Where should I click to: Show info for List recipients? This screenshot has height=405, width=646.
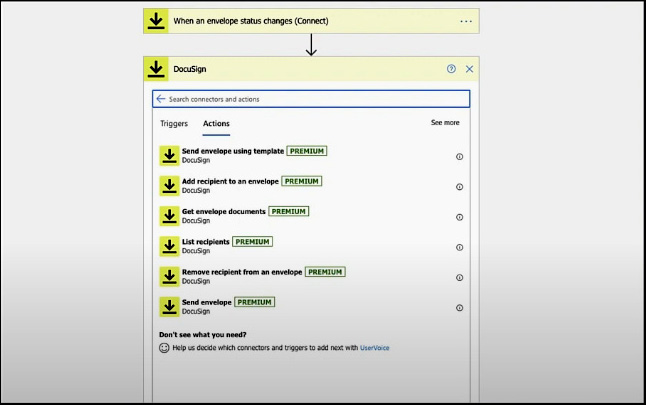tap(459, 247)
